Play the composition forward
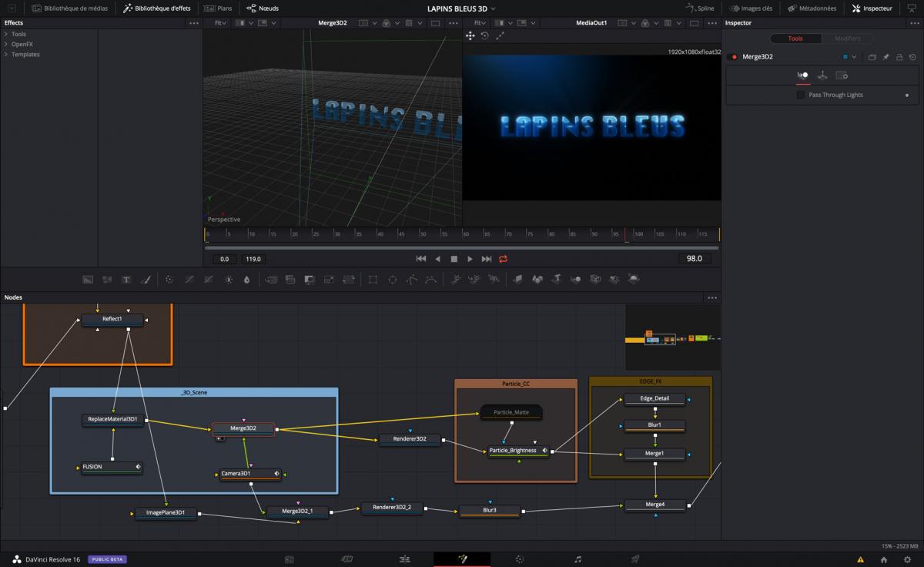This screenshot has height=567, width=924. click(470, 259)
